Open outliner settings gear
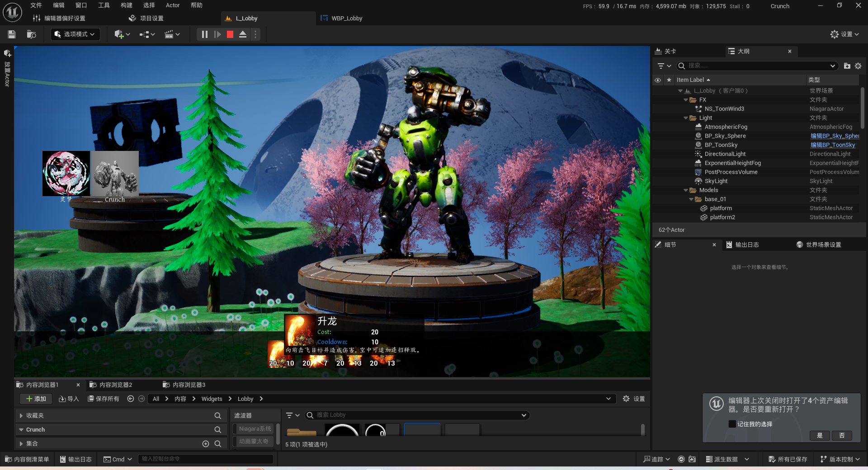The height and width of the screenshot is (470, 868). pyautogui.click(x=858, y=66)
